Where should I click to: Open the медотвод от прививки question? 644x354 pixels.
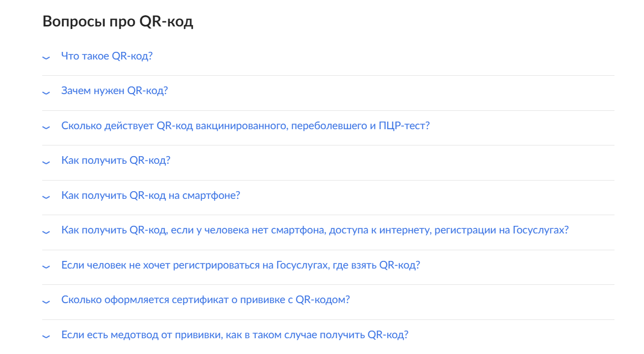pyautogui.click(x=235, y=335)
